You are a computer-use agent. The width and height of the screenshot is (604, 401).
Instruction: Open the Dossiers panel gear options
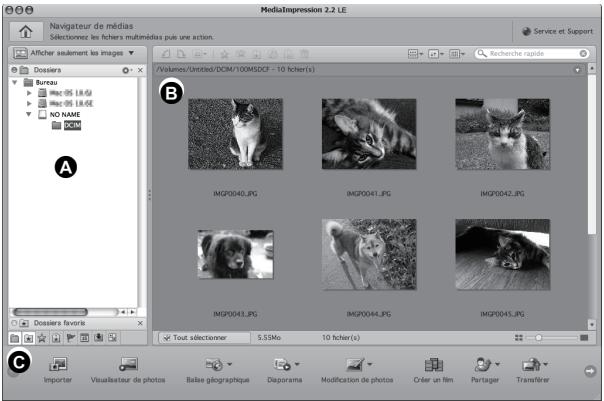coord(126,70)
